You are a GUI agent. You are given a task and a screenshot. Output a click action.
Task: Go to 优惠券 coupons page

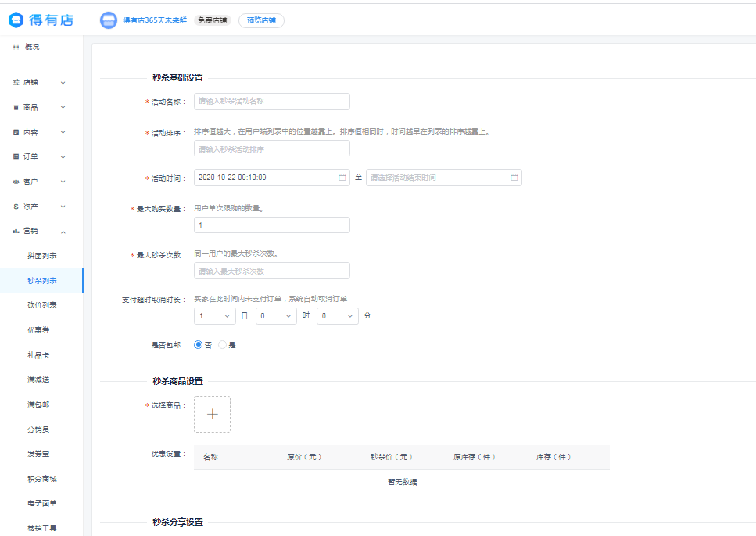coord(38,330)
